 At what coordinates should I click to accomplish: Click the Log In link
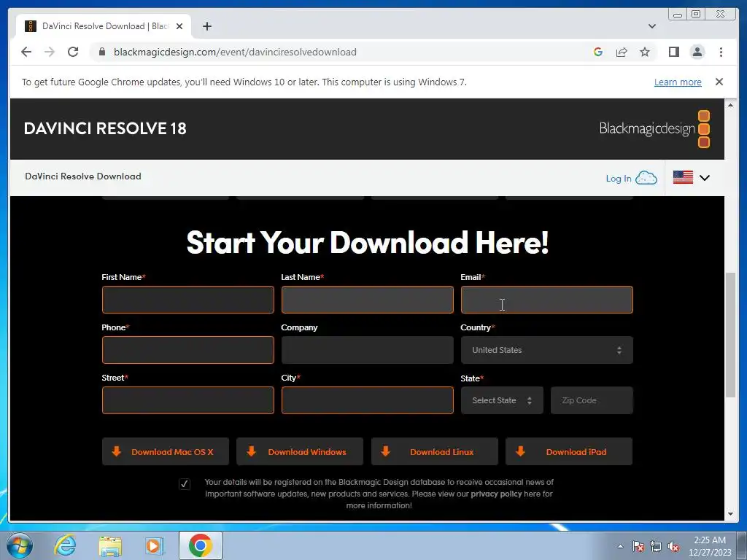click(619, 179)
